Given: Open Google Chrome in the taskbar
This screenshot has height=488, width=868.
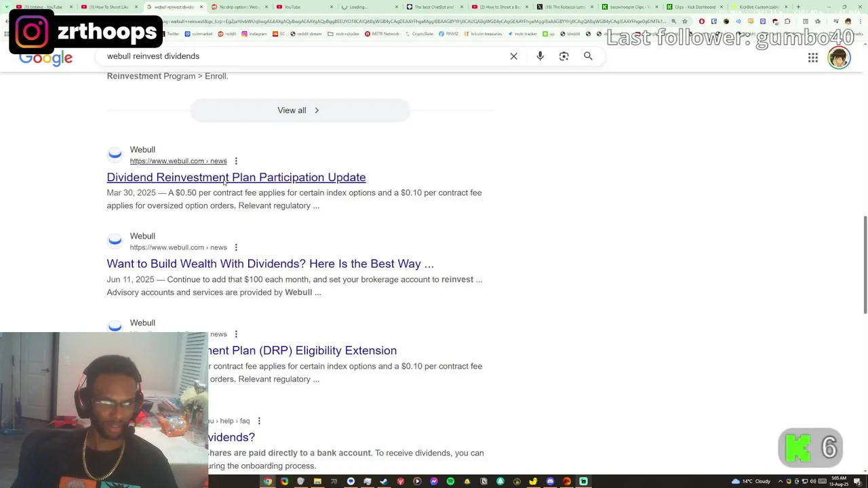Looking at the screenshot, I should [268, 481].
